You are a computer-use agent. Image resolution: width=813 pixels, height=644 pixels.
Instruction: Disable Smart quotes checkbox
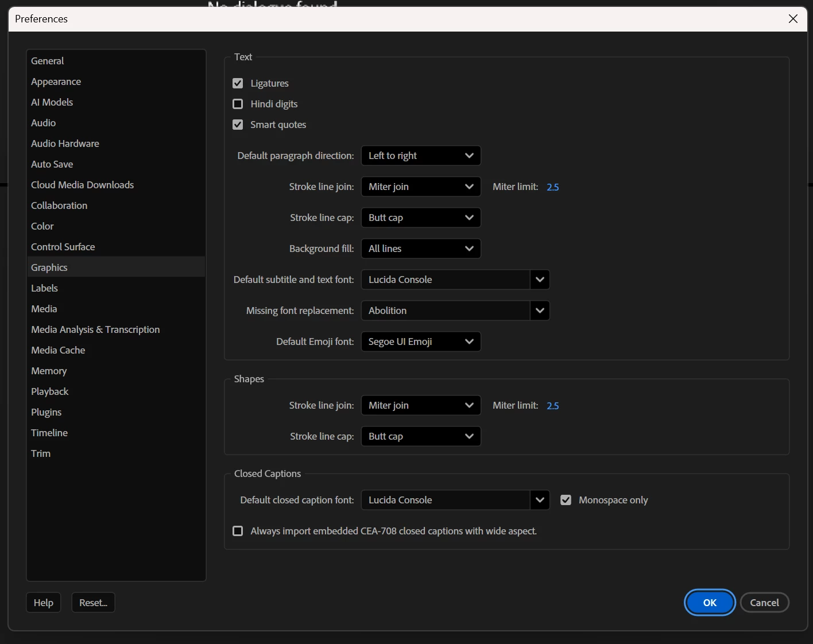[x=238, y=125]
